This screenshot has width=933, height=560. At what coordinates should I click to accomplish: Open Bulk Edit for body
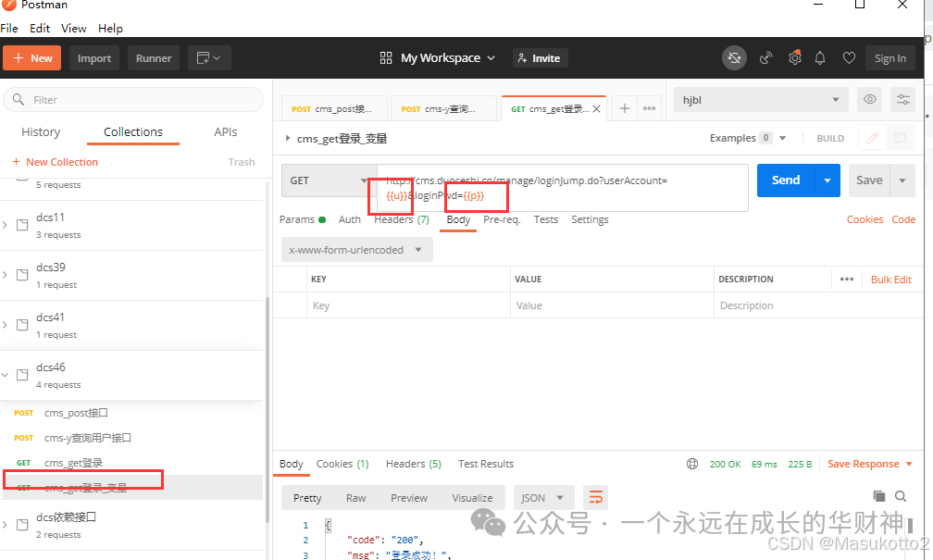click(890, 280)
